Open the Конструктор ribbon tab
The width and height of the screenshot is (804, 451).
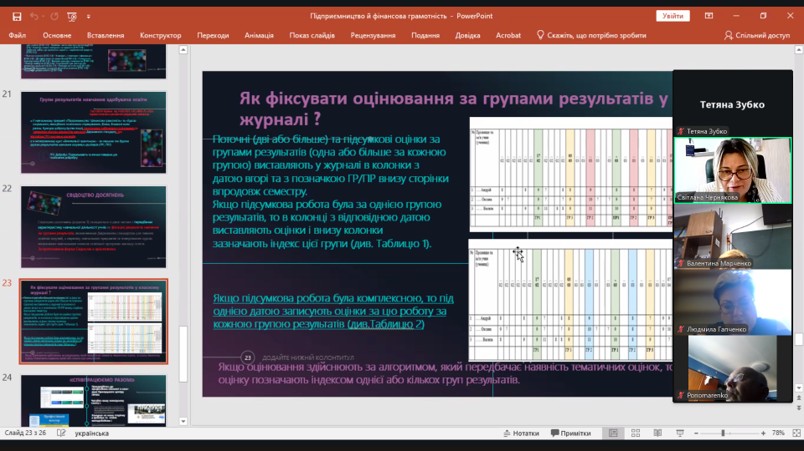[x=161, y=35]
